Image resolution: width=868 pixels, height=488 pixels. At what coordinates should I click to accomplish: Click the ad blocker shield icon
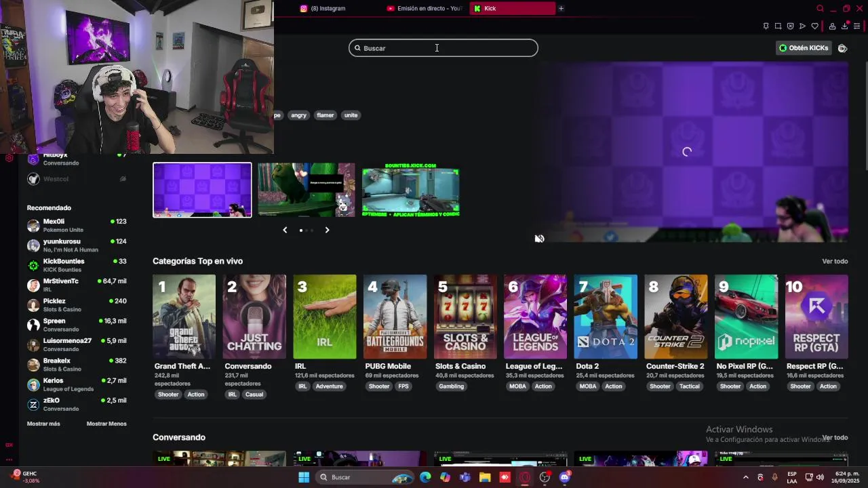point(790,26)
